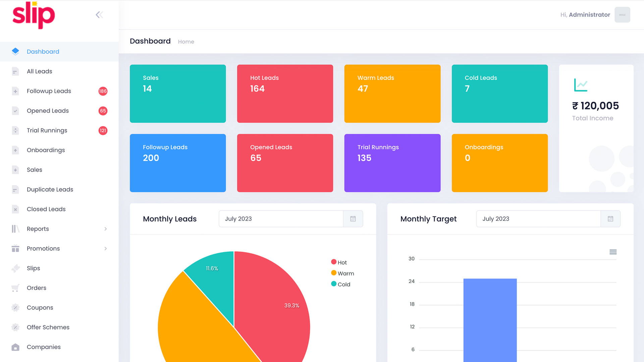Go to Followup Leads menu item
The width and height of the screenshot is (644, 362).
click(x=59, y=91)
